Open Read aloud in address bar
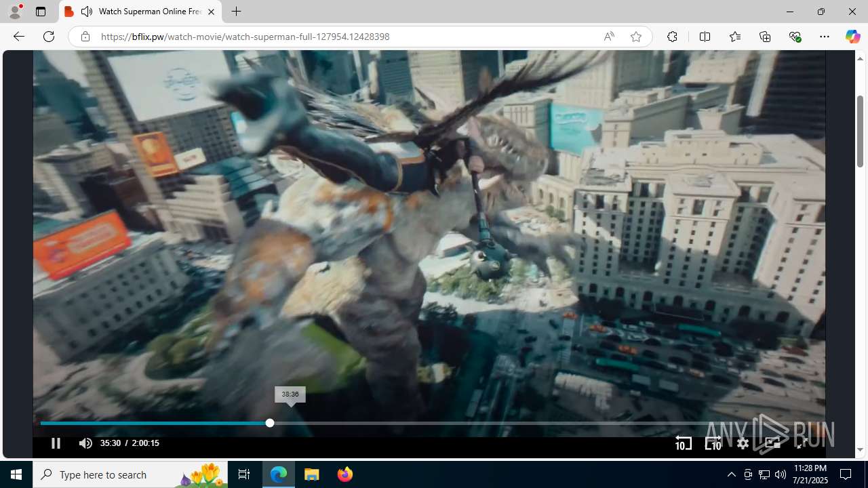 tap(609, 37)
